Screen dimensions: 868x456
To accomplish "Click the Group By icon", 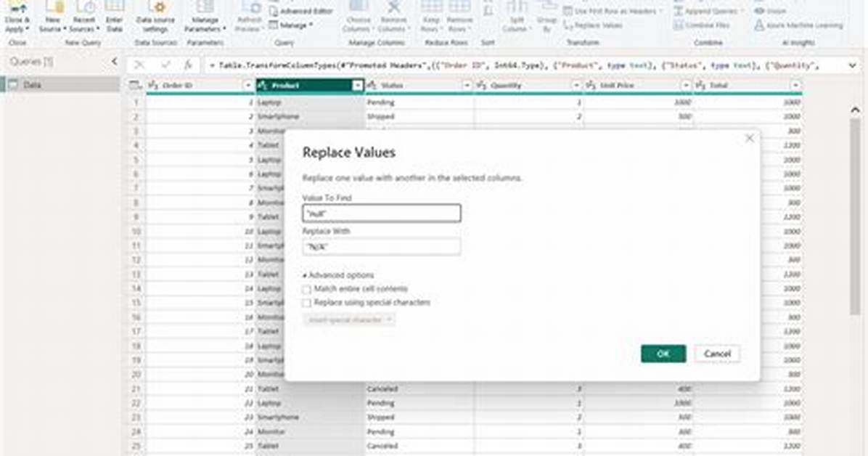I will point(547,17).
